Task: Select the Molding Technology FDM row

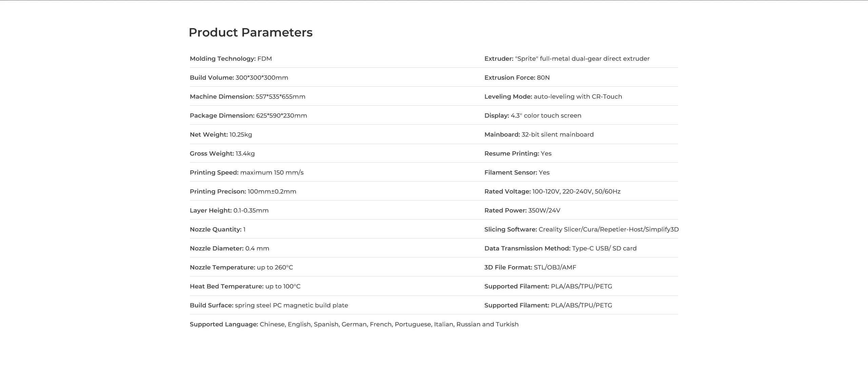Action: click(x=231, y=59)
